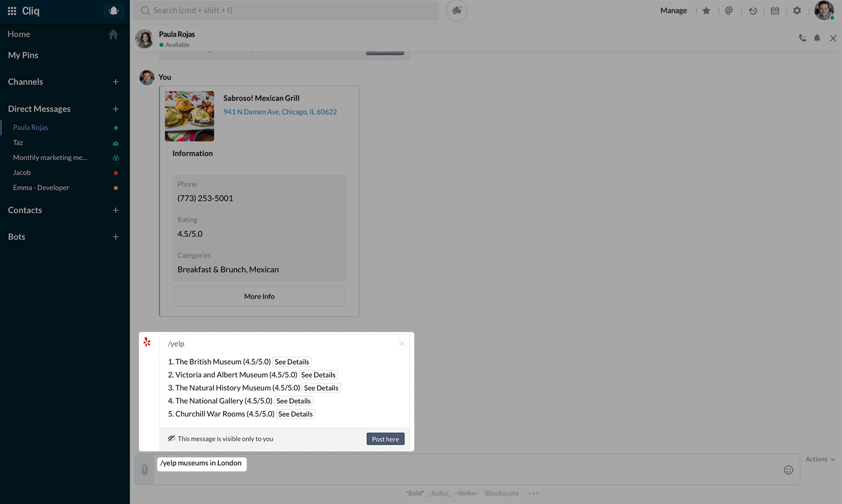Screen dimensions: 842x504
Task: Click the ~Strike~ formatting hint
Action: coord(467,493)
